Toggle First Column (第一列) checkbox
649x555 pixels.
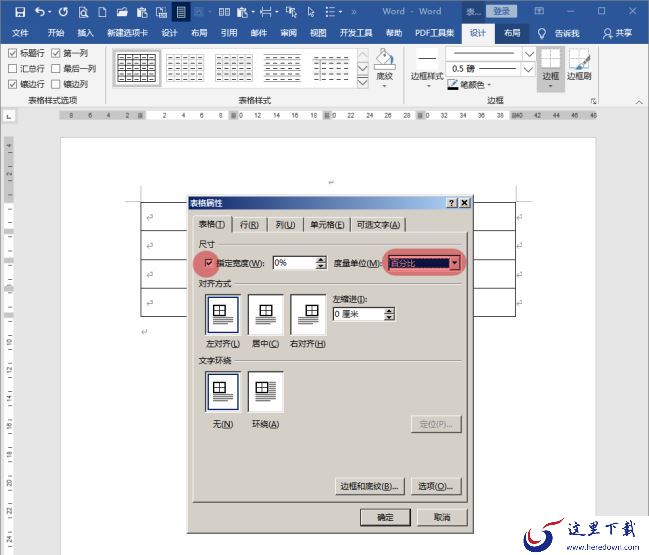pos(56,53)
